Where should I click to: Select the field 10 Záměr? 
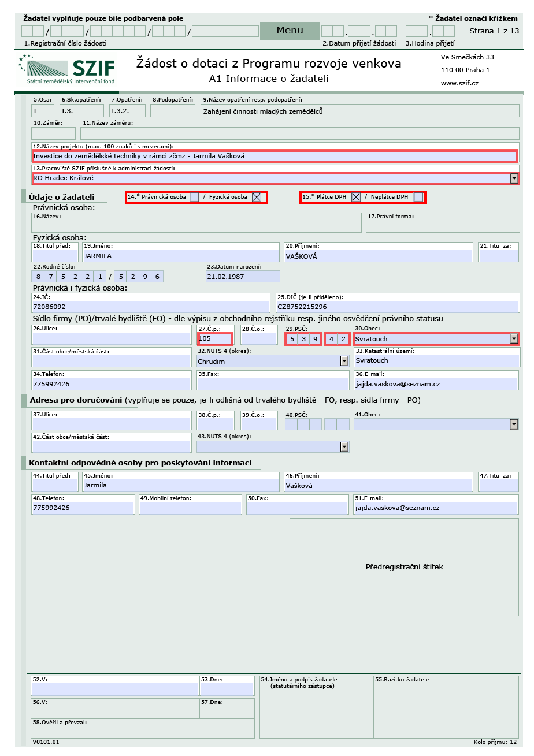click(x=54, y=133)
